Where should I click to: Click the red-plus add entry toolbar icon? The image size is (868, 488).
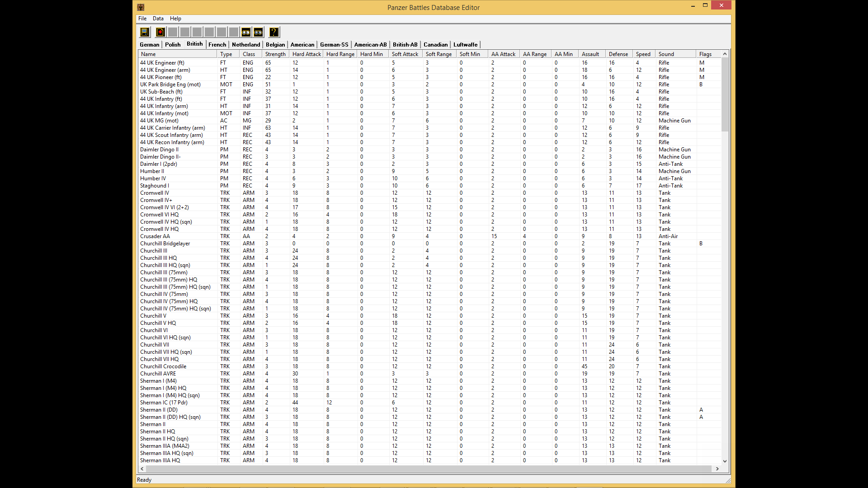click(x=160, y=32)
